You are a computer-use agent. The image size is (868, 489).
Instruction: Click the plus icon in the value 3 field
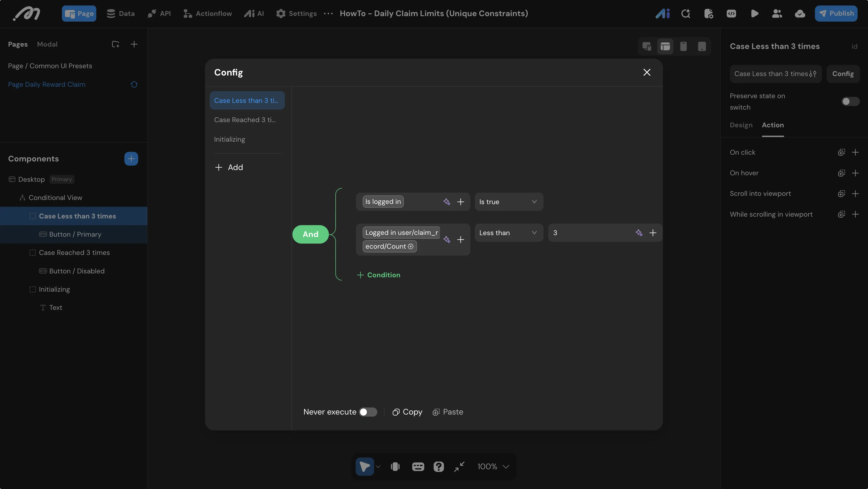point(653,233)
